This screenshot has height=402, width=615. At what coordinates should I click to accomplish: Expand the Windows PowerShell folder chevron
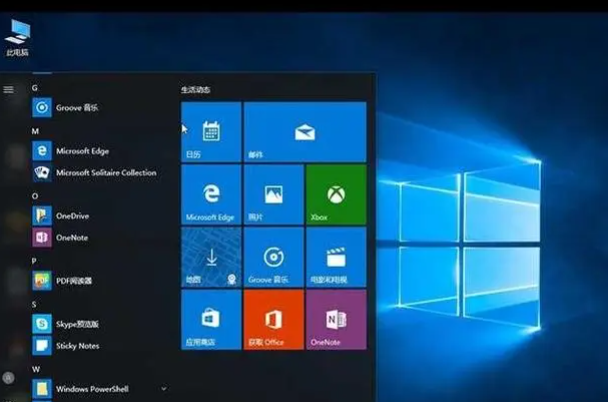164,389
